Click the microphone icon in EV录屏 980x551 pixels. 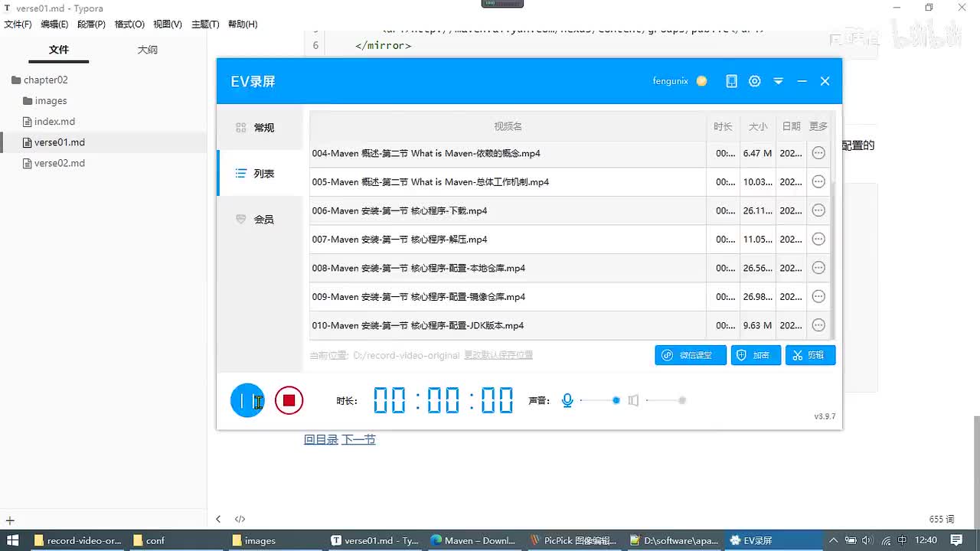[x=567, y=400]
